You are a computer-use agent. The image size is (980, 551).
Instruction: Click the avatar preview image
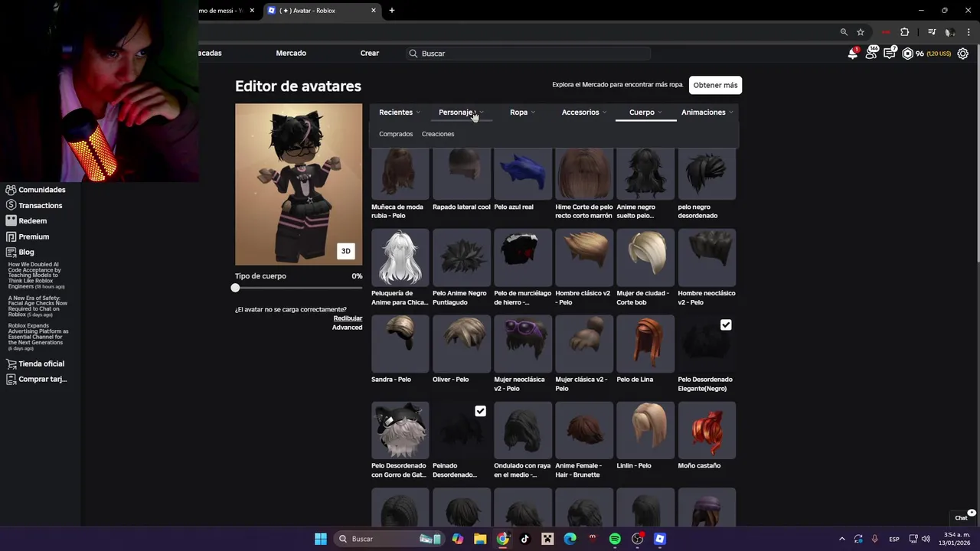point(299,184)
